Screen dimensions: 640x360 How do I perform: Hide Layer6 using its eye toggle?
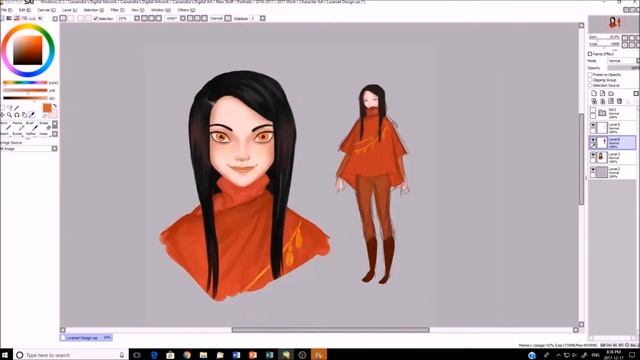(593, 140)
